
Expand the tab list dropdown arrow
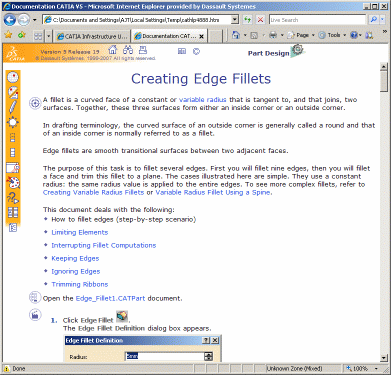pyautogui.click(x=49, y=36)
